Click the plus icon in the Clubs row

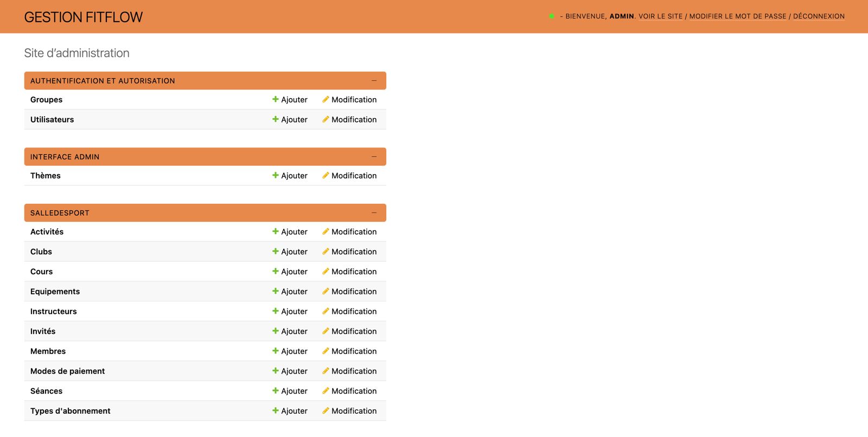(x=276, y=252)
